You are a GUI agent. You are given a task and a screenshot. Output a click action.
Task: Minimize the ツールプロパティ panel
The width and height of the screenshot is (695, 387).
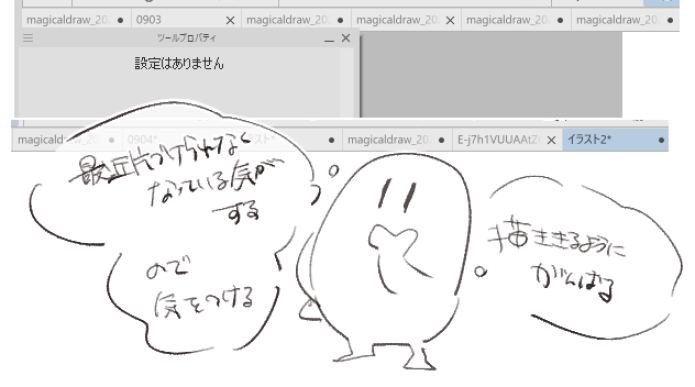[x=329, y=39]
